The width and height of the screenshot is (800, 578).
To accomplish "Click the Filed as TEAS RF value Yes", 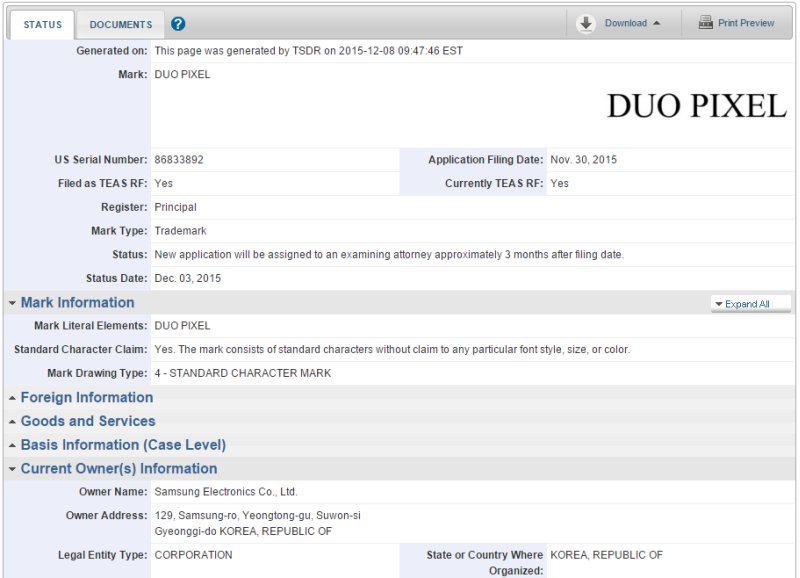I will click(x=163, y=183).
